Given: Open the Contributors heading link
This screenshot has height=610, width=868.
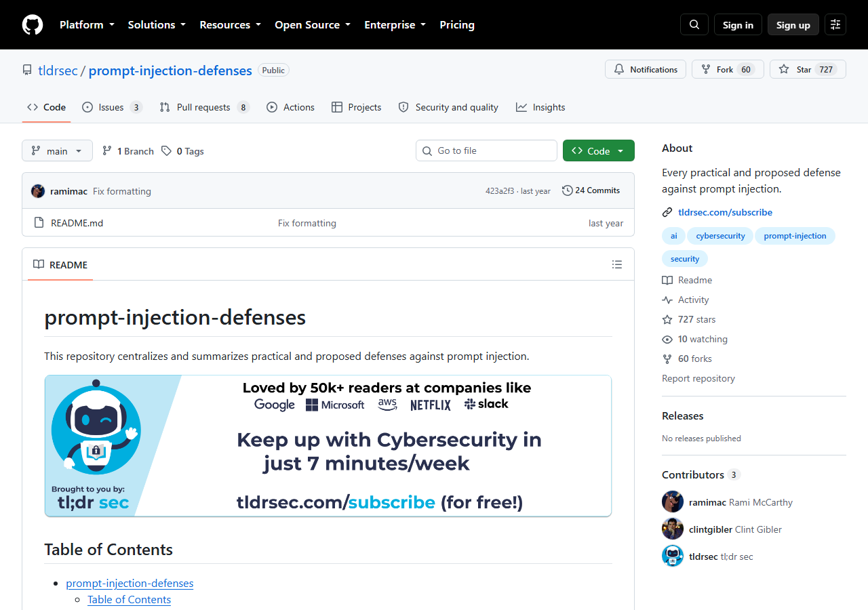Looking at the screenshot, I should click(x=701, y=474).
